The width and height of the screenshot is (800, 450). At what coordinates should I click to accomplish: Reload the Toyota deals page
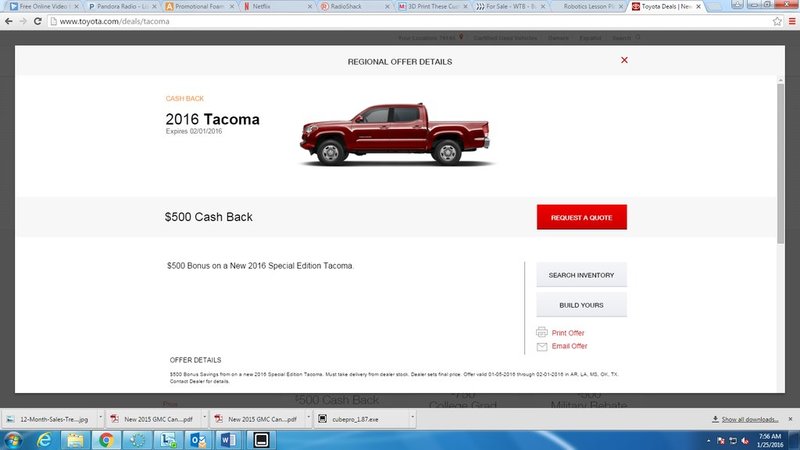pyautogui.click(x=37, y=21)
